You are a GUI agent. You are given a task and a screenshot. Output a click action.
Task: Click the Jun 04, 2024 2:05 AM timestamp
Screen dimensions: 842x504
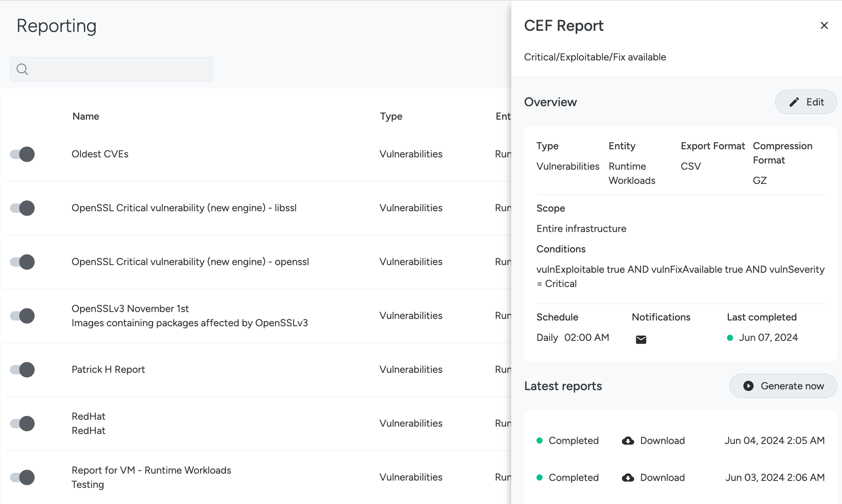(774, 441)
